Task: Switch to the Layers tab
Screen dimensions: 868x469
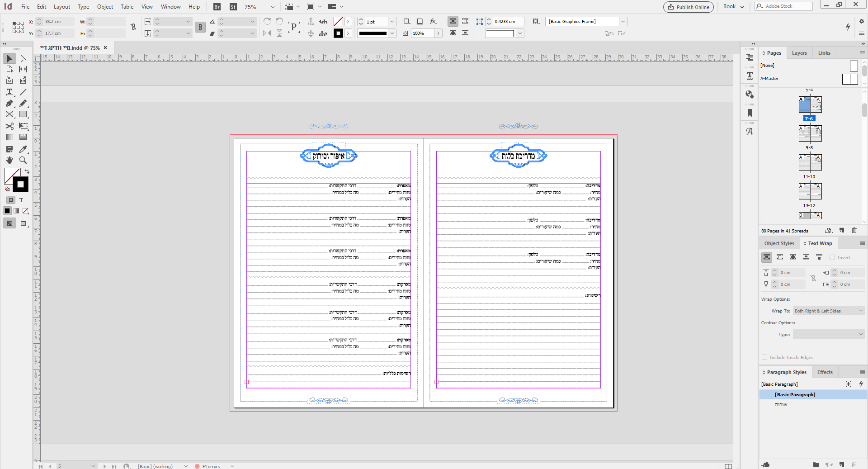Action: tap(799, 53)
